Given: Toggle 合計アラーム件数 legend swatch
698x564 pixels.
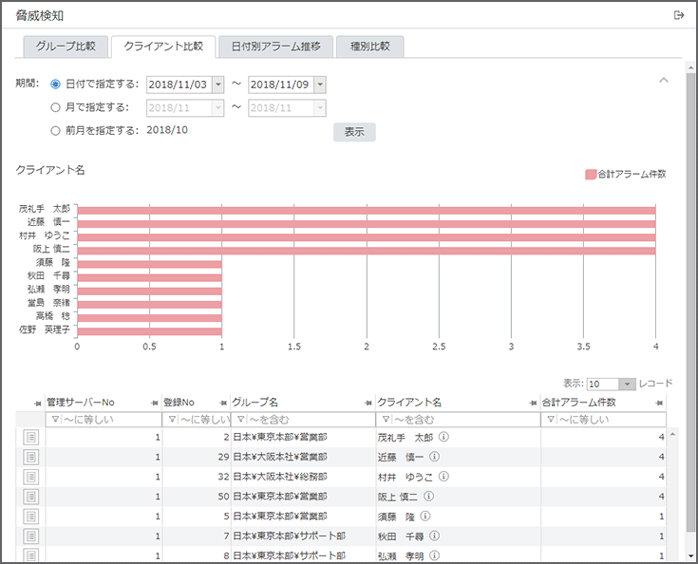Looking at the screenshot, I should click(x=590, y=174).
